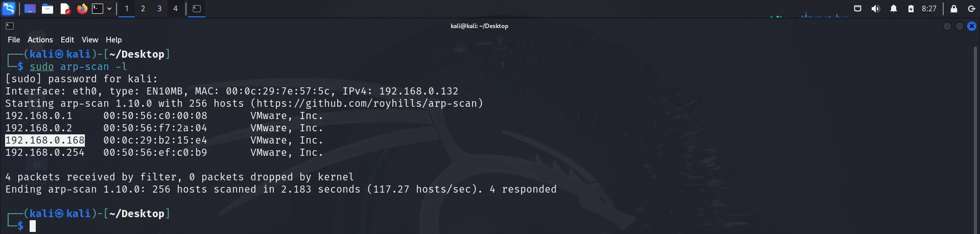The image size is (980, 234).
Task: Lock the screen with the padlock icon
Action: [953, 9]
